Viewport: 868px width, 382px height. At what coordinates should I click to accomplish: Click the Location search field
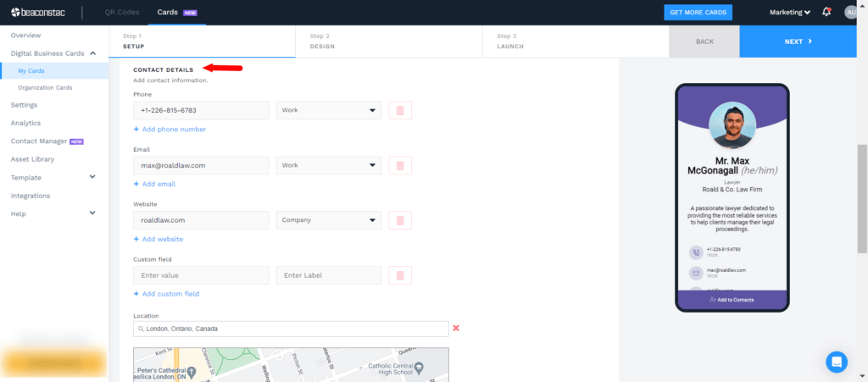click(292, 329)
